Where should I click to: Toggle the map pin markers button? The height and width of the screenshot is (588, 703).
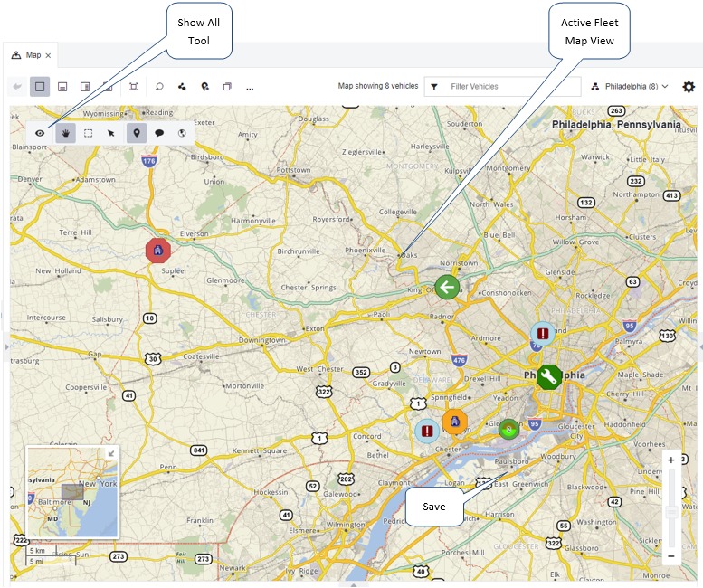[x=137, y=133]
